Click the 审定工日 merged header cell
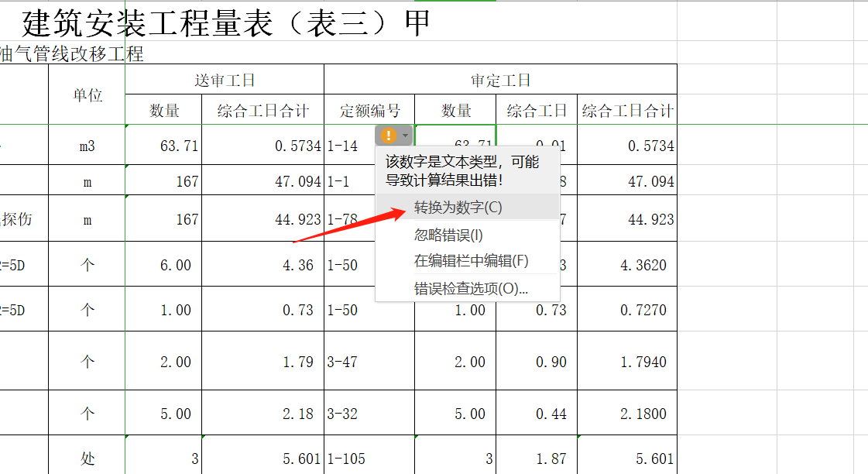This screenshot has width=868, height=474. (x=500, y=80)
